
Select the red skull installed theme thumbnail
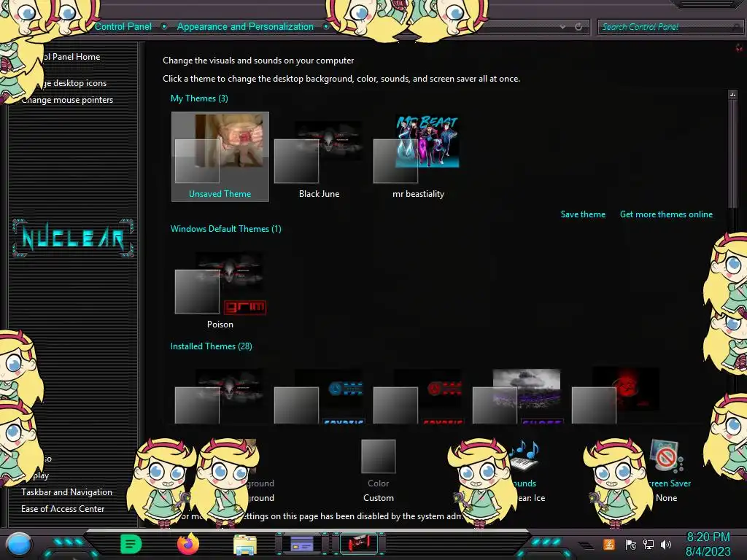[616, 396]
